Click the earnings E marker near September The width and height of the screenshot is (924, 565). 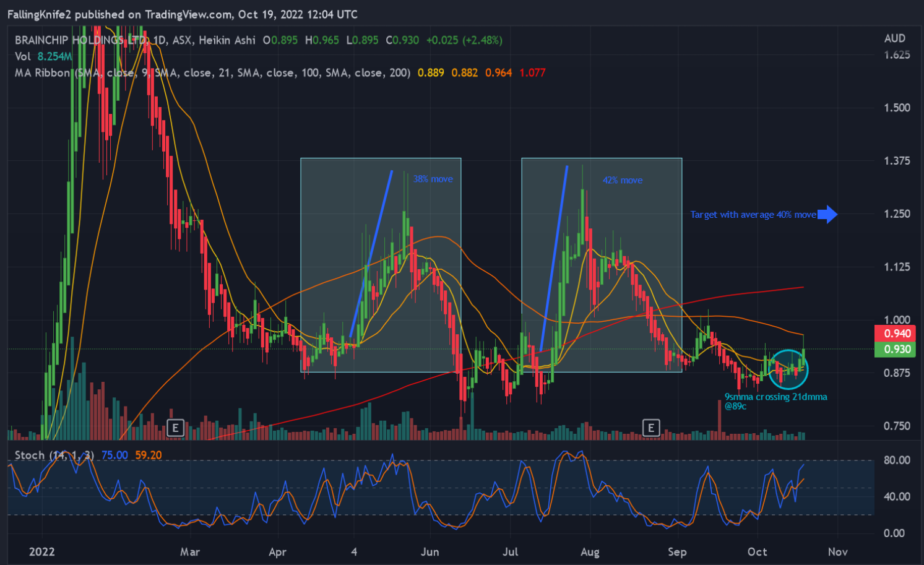650,428
